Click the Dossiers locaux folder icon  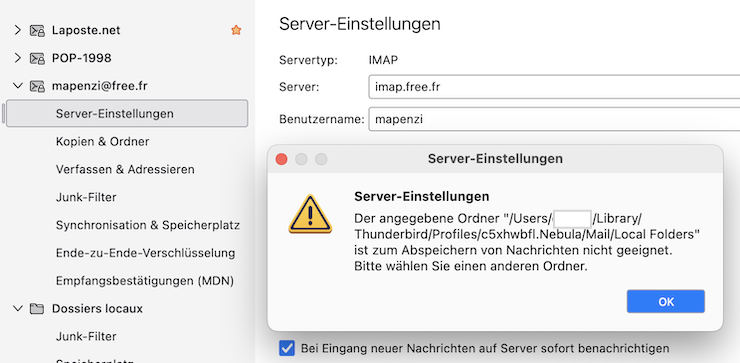point(36,309)
